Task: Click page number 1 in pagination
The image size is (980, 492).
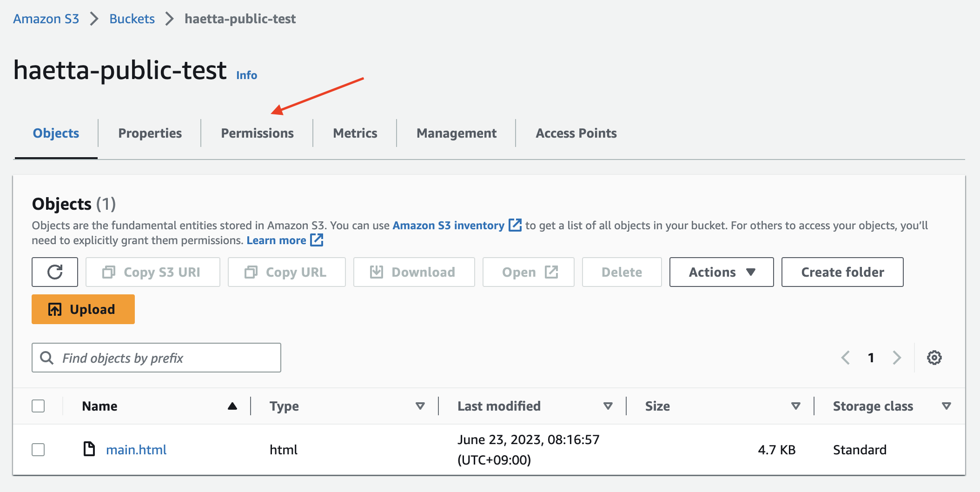Action: (x=871, y=358)
